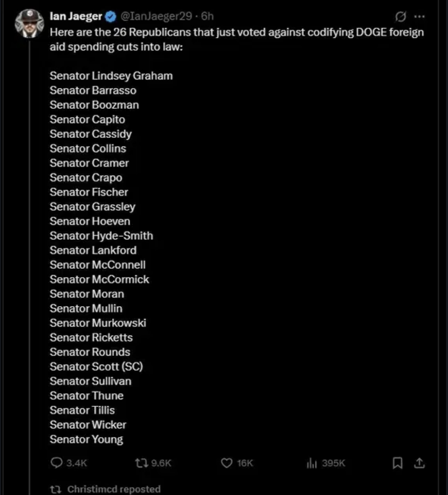448x495 pixels.
Task: Open the three-dot more options menu
Action: pyautogui.click(x=420, y=16)
